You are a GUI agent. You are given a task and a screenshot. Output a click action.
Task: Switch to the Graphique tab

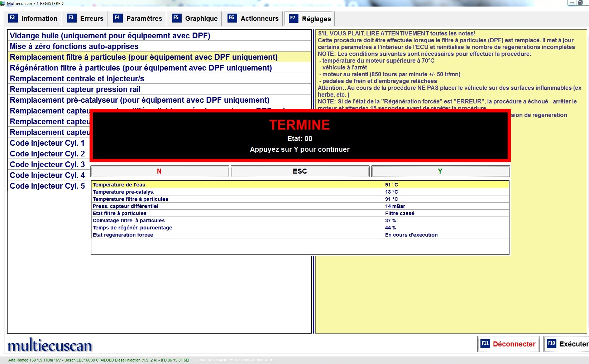click(201, 19)
